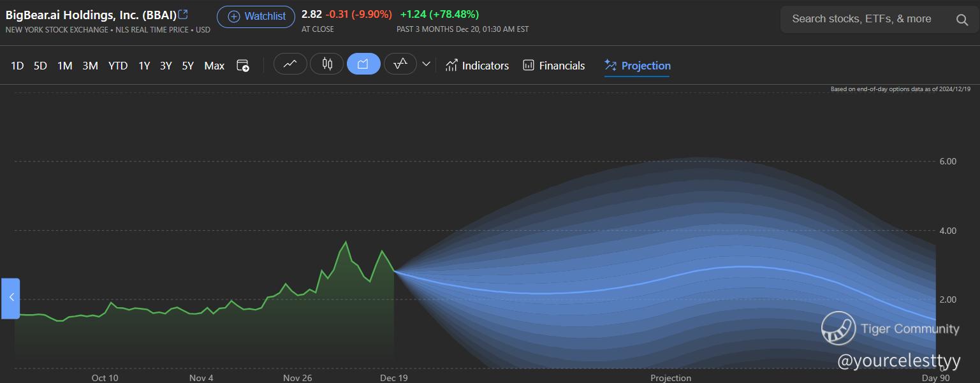This screenshot has width=980, height=383.
Task: Click the 2.00 price axis label
Action: [948, 300]
